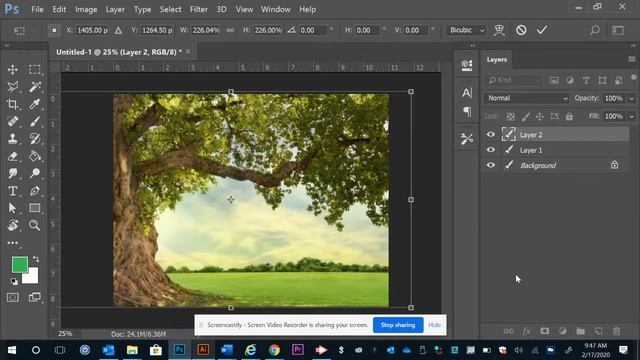Select the Rectangle shape tool
640x360 pixels.
pos(35,208)
